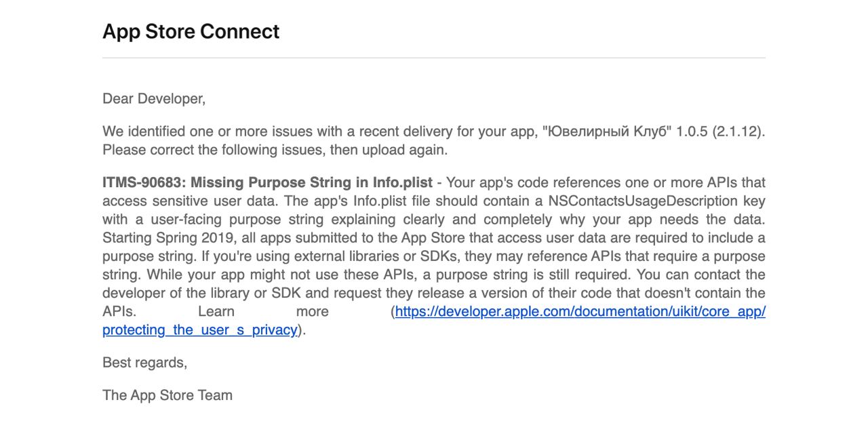Click the Dear Developer greeting
This screenshot has width=868, height=440.
(x=154, y=99)
